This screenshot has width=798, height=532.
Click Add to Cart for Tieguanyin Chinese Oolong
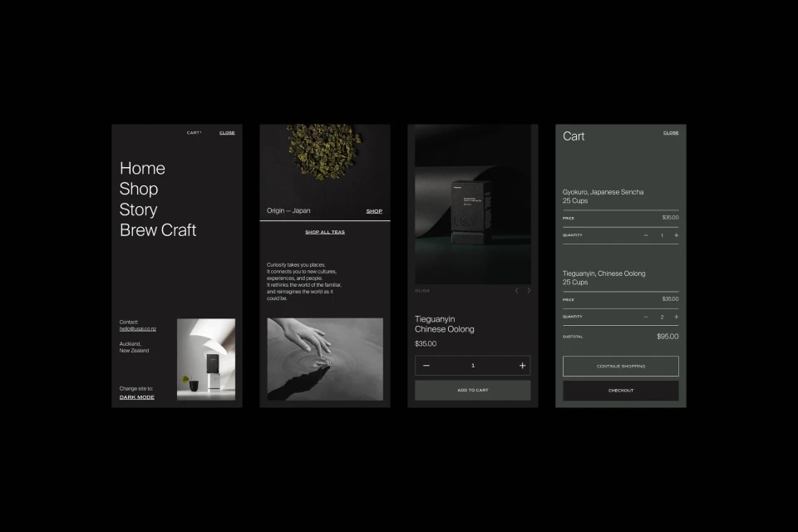(x=472, y=390)
